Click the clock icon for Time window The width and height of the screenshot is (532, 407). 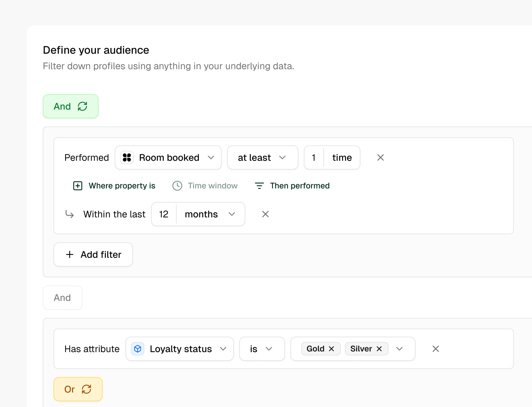[x=177, y=185]
